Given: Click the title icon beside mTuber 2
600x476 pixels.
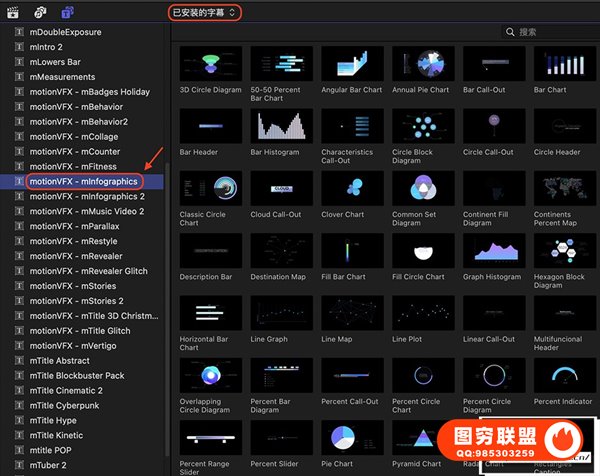Looking at the screenshot, I should pos(19,464).
